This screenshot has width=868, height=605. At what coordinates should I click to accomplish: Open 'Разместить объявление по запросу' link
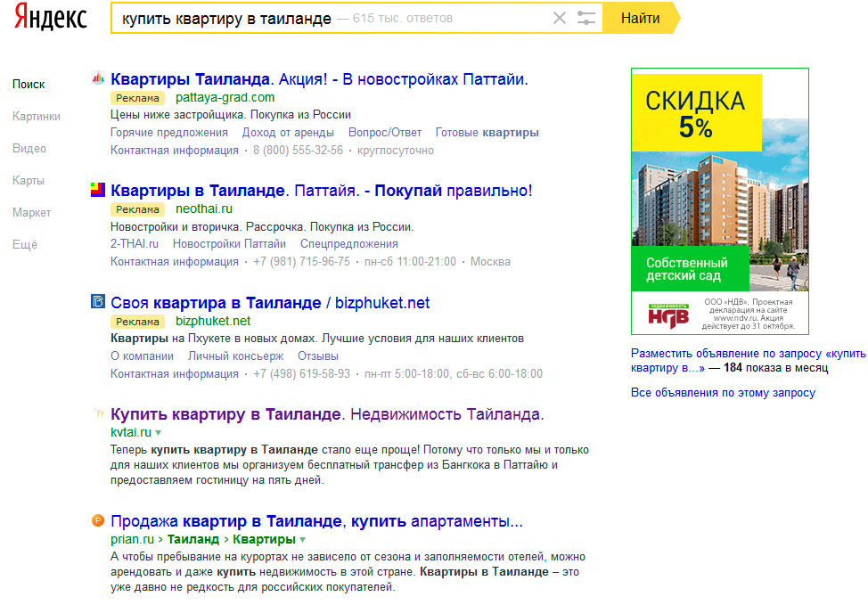[748, 360]
